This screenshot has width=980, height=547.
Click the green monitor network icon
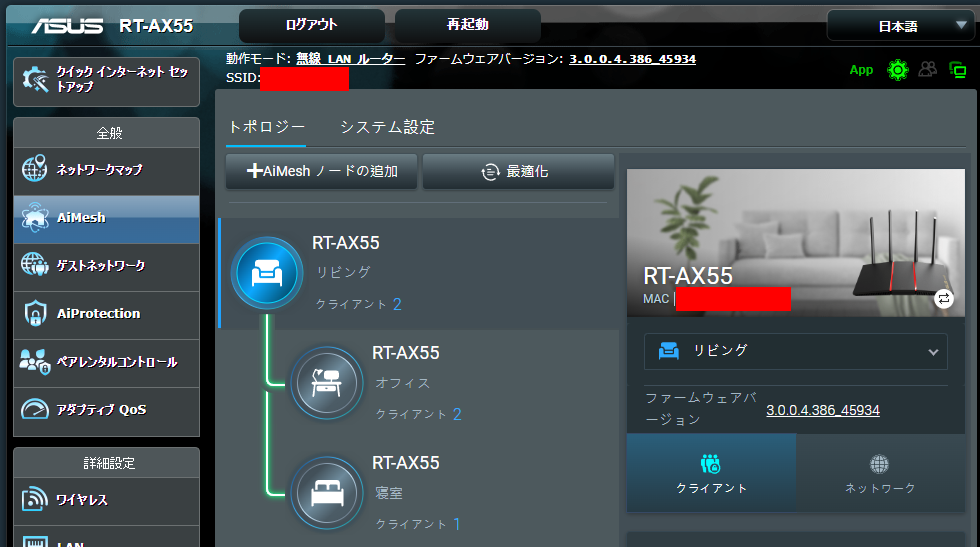coord(958,70)
